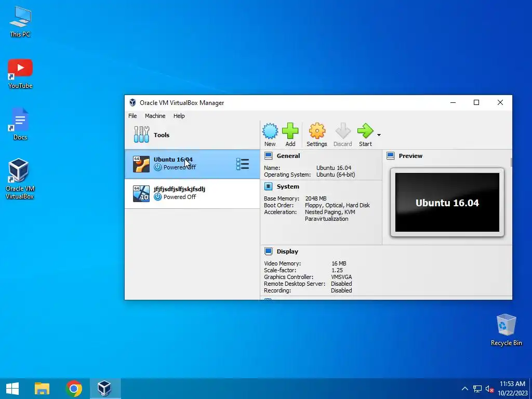532x399 pixels.
Task: Click the power state icon under jfjfjsdfjslfjskjfsdlj
Action: click(x=157, y=197)
